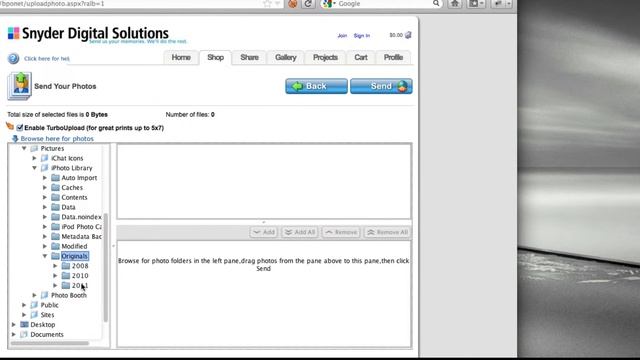Click the Join link
This screenshot has width=640, height=360.
coord(342,36)
